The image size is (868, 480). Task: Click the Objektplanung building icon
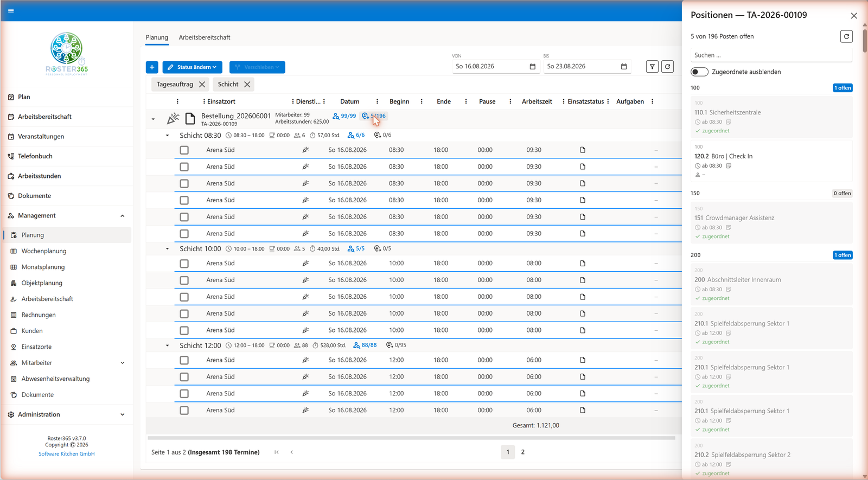tap(14, 283)
